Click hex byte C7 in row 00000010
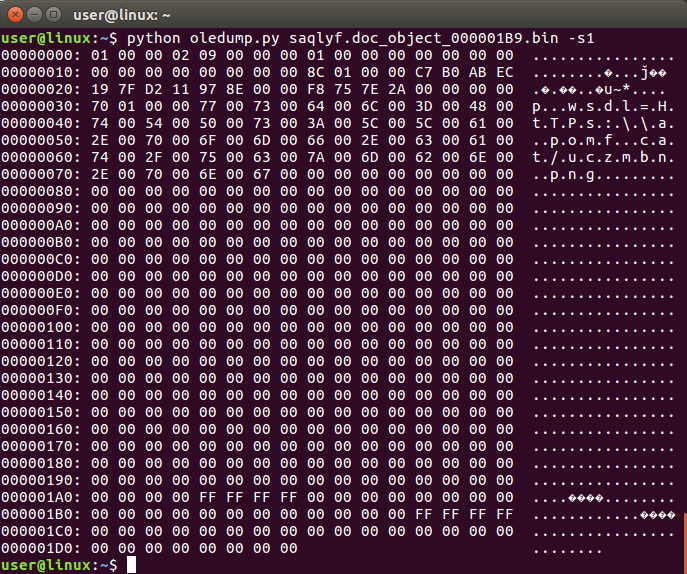687x574 pixels. tap(424, 73)
